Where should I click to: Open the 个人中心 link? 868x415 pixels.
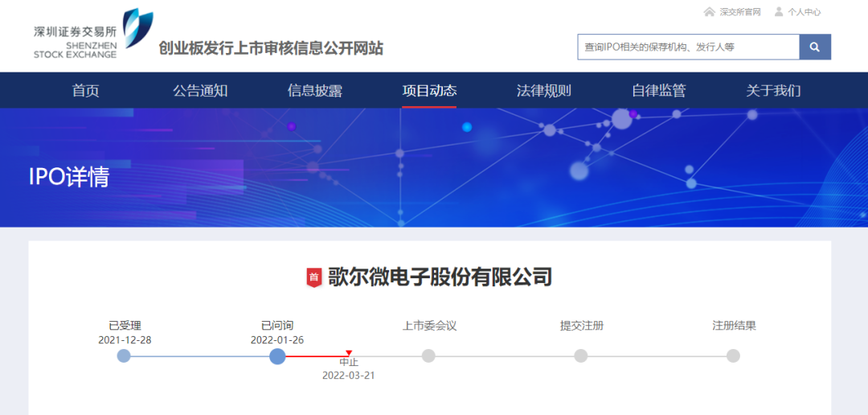(805, 12)
